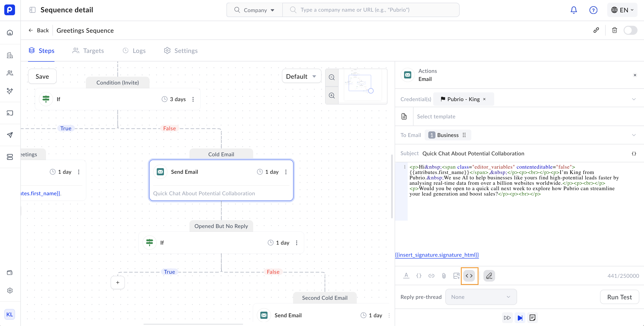The width and height of the screenshot is (644, 326).
Task: Click the zoom out canvas icon
Action: point(332,77)
